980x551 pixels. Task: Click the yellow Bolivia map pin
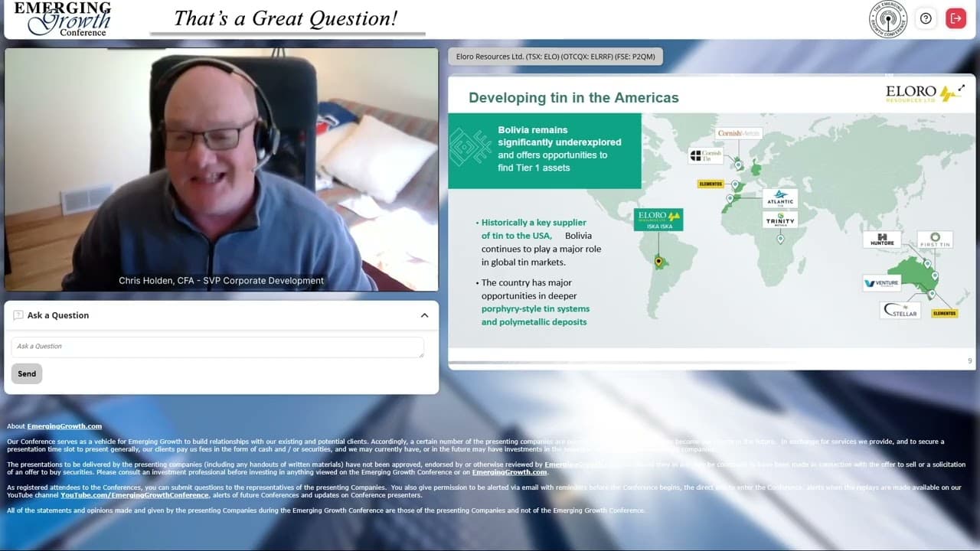658,262
